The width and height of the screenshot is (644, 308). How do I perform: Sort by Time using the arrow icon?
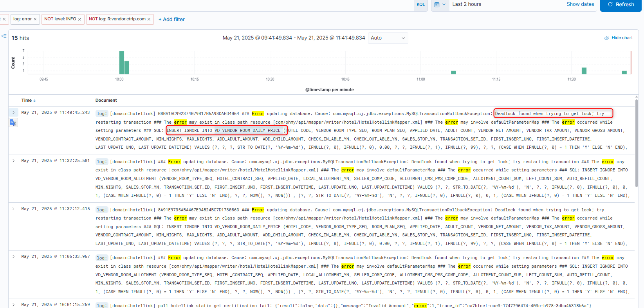click(34, 101)
